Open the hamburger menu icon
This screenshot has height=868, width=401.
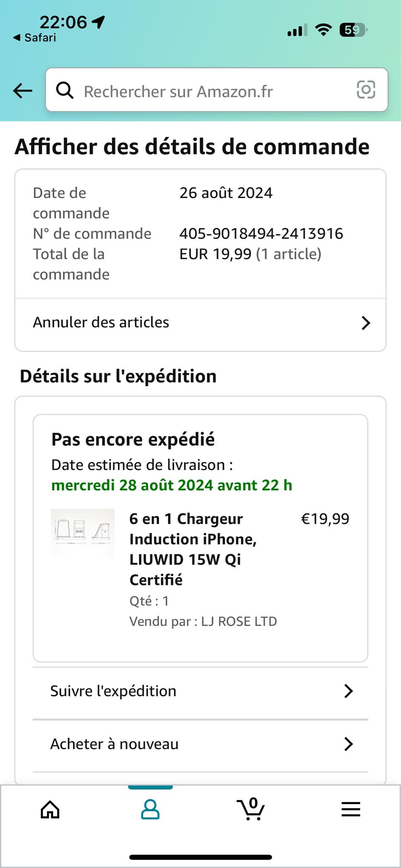coord(351,810)
